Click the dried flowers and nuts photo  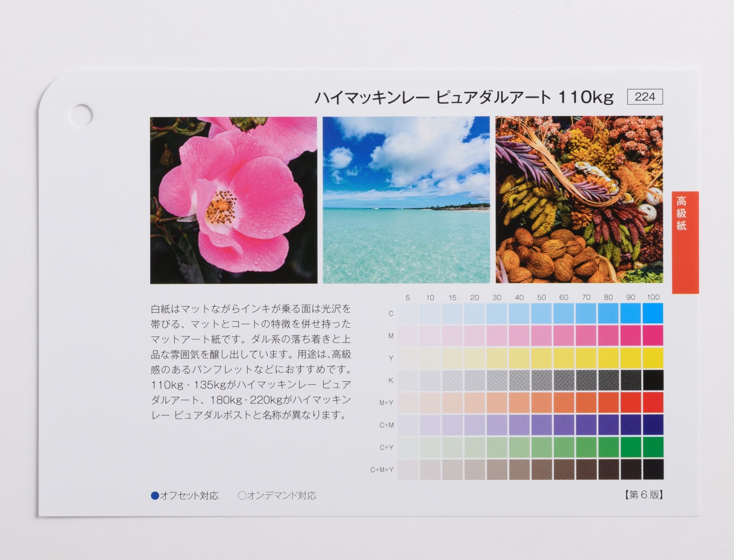(579, 199)
